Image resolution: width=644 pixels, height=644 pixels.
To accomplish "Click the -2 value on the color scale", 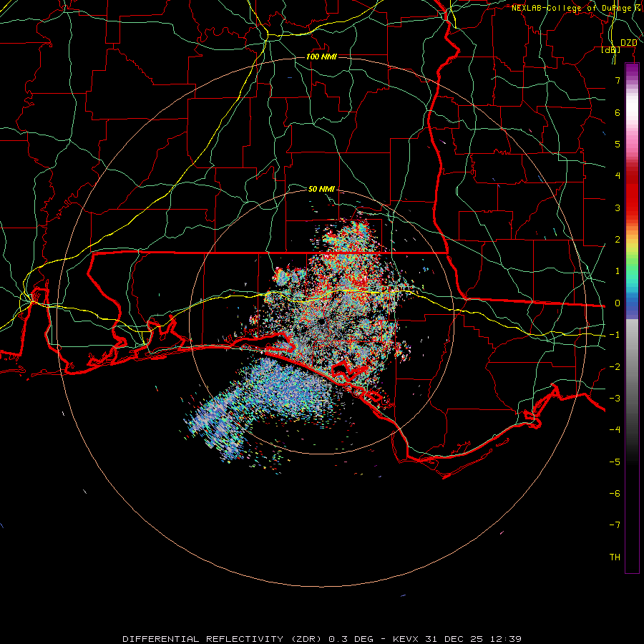I will point(615,367).
